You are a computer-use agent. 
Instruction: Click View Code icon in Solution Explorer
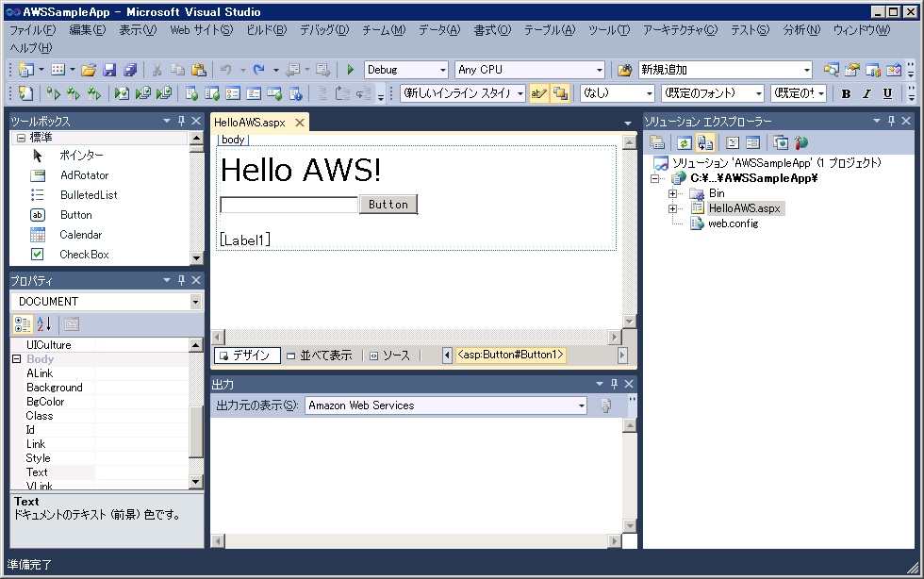coord(733,142)
